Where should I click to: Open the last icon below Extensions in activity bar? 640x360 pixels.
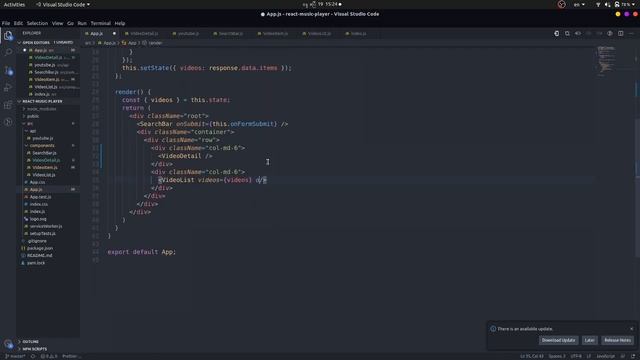pyautogui.click(x=8, y=122)
